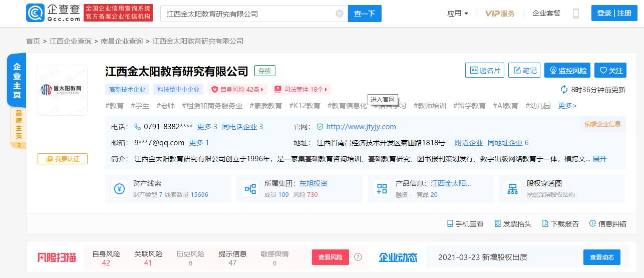644x278 pixels.
Task: Click the 所属集团 group icon
Action: 250,189
